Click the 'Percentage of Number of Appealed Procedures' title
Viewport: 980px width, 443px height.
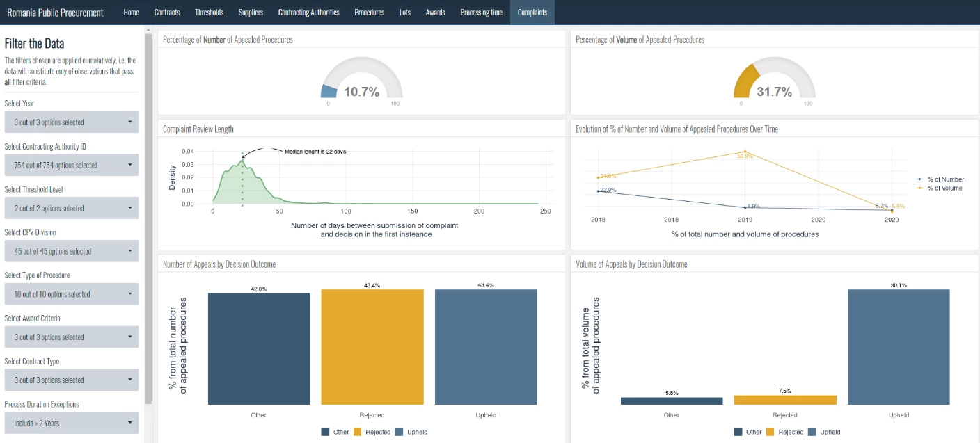[228, 40]
